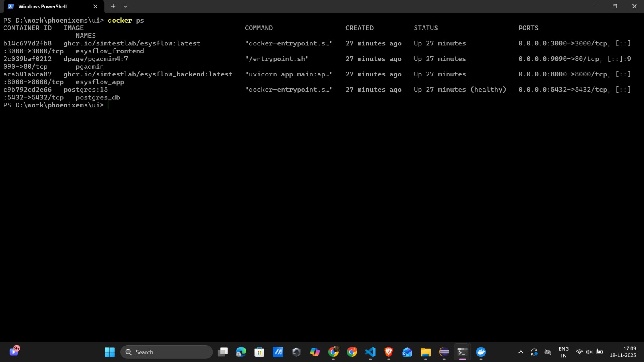Click the STATUS column header

pyautogui.click(x=426, y=28)
